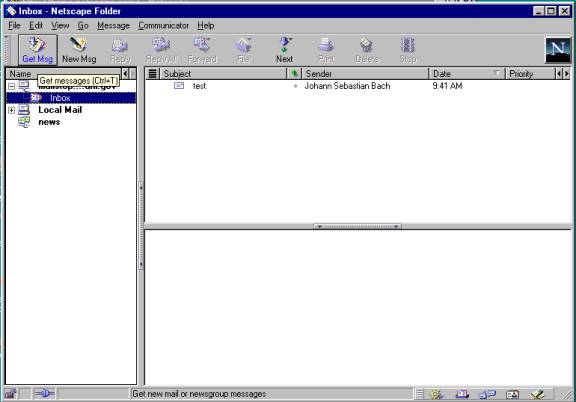Click the Netscape N logo
This screenshot has height=402, width=576.
(558, 50)
